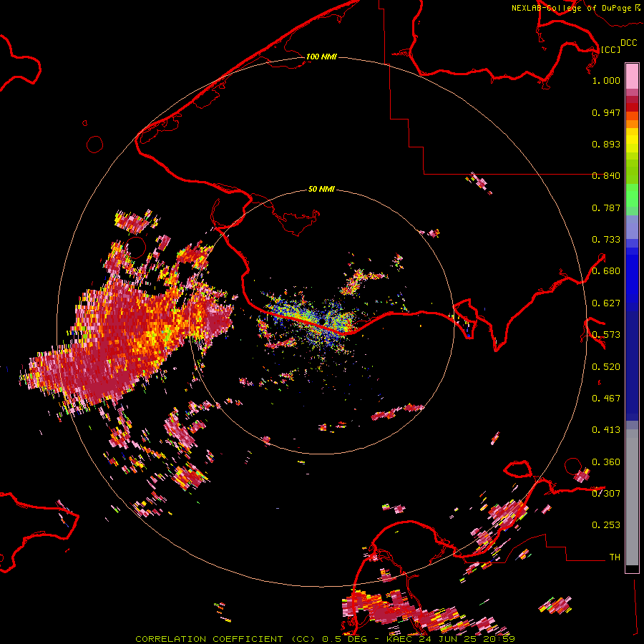Click the 0.520 scale value
The height and width of the screenshot is (644, 644).
pos(606,367)
